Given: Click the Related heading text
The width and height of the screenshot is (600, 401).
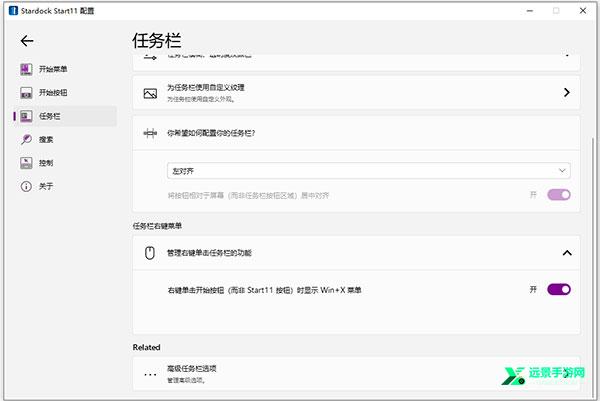Looking at the screenshot, I should pos(147,347).
